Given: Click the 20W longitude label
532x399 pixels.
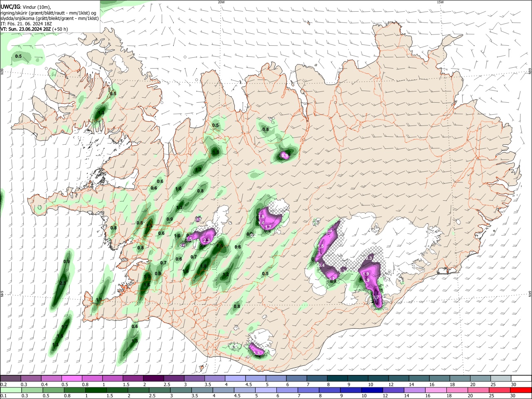Looking at the screenshot, I should [x=221, y=2].
